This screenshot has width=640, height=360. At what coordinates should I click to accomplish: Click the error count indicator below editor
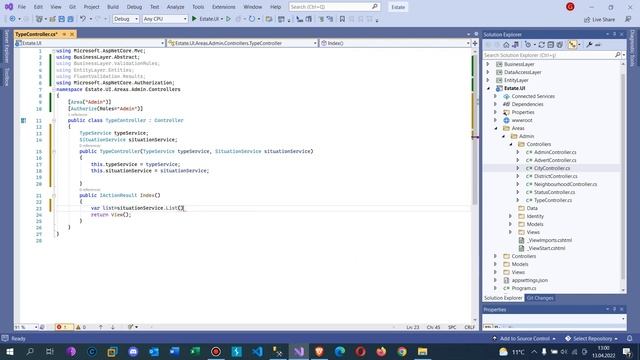64,327
